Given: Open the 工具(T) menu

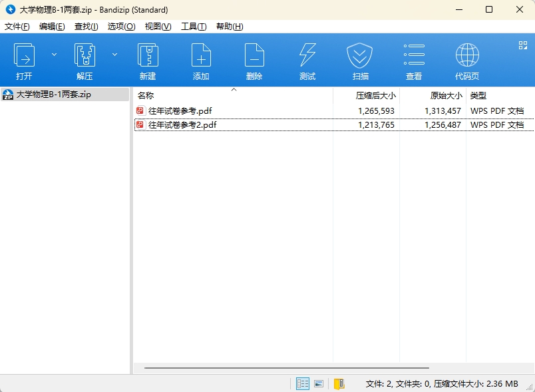Looking at the screenshot, I should pyautogui.click(x=194, y=27).
